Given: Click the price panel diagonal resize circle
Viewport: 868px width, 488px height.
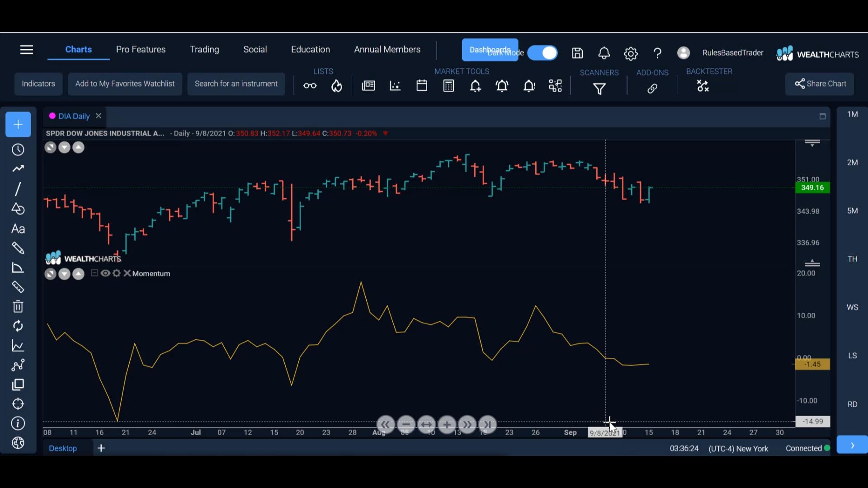Looking at the screenshot, I should tap(50, 147).
